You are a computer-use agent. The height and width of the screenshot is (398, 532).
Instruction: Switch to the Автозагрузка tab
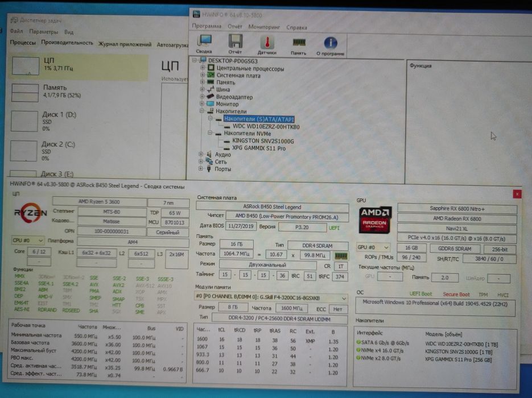[172, 45]
